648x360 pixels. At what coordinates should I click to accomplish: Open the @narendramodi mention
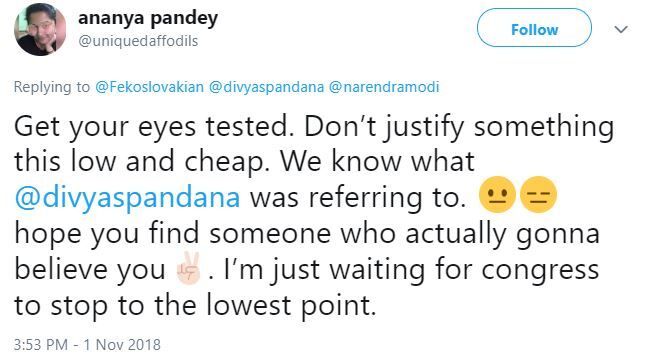pyautogui.click(x=384, y=87)
